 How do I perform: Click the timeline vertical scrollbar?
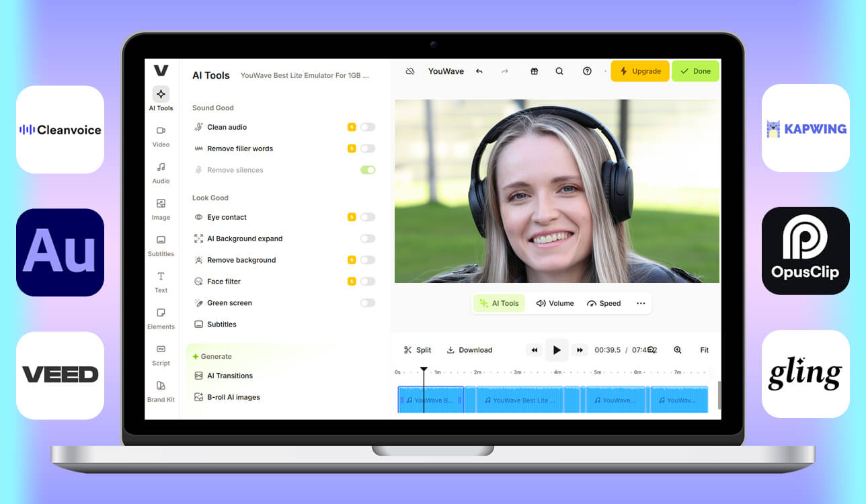point(719,396)
